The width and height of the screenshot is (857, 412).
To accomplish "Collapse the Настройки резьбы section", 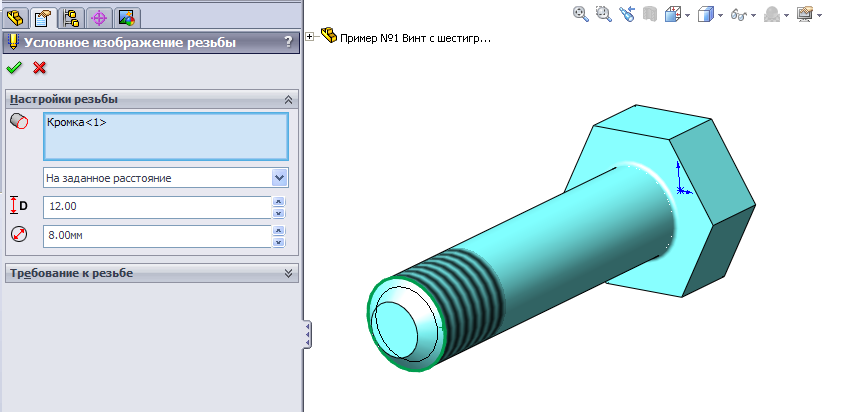I will [x=289, y=99].
